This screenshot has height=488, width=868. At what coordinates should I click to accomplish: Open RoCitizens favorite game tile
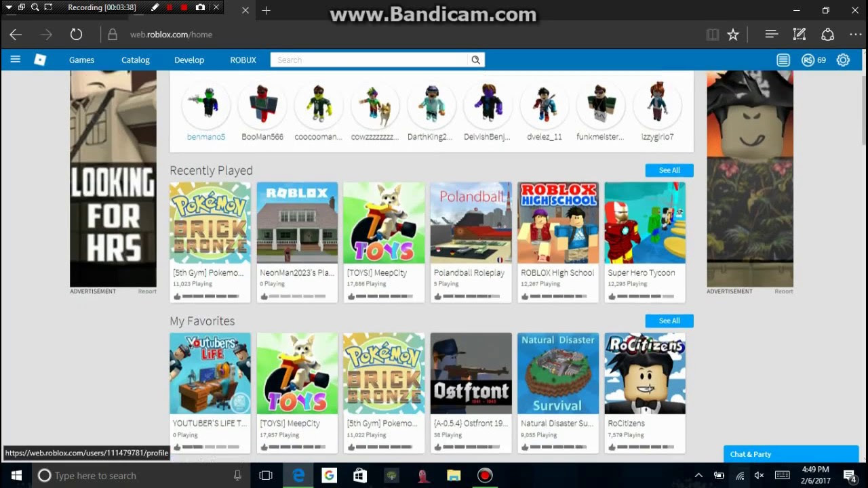(645, 392)
